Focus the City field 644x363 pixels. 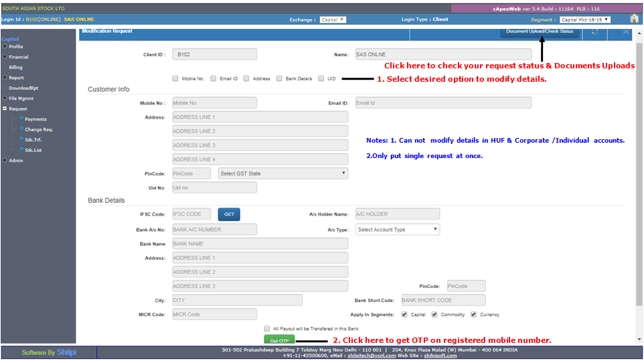238,300
